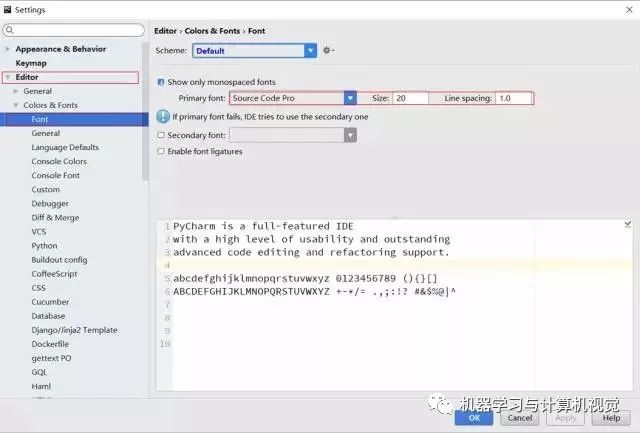
Task: Click the Apply button
Action: click(565, 418)
